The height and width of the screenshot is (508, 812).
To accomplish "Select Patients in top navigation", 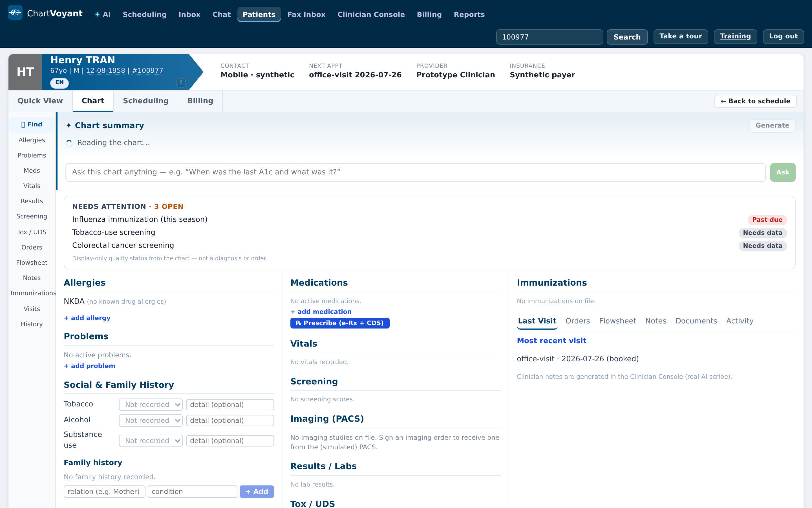I will coord(259,14).
